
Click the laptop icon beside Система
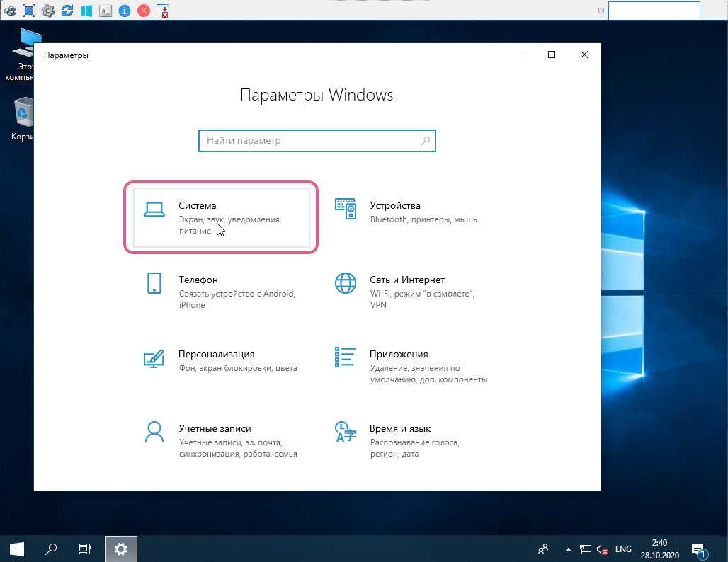click(x=154, y=210)
